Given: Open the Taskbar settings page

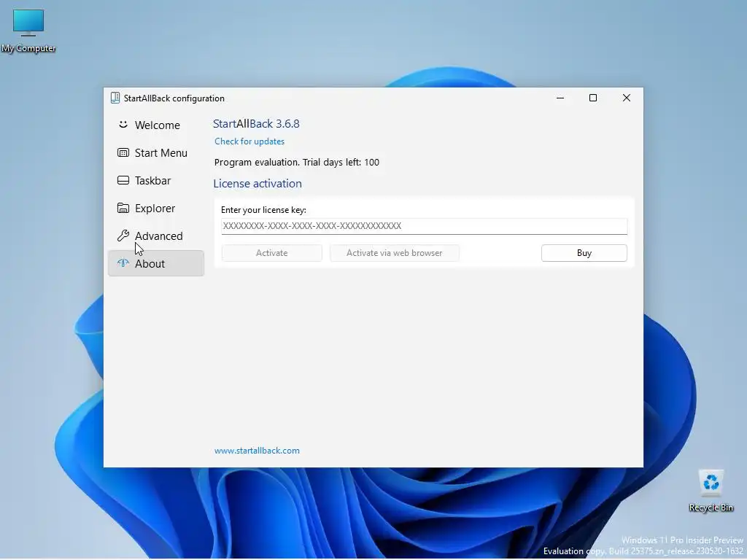Looking at the screenshot, I should tap(156, 181).
